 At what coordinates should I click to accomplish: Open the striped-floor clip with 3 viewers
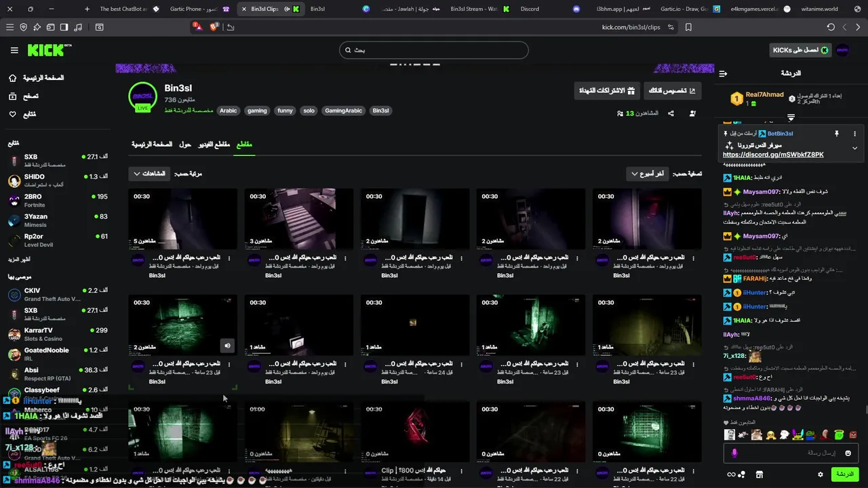pyautogui.click(x=299, y=219)
